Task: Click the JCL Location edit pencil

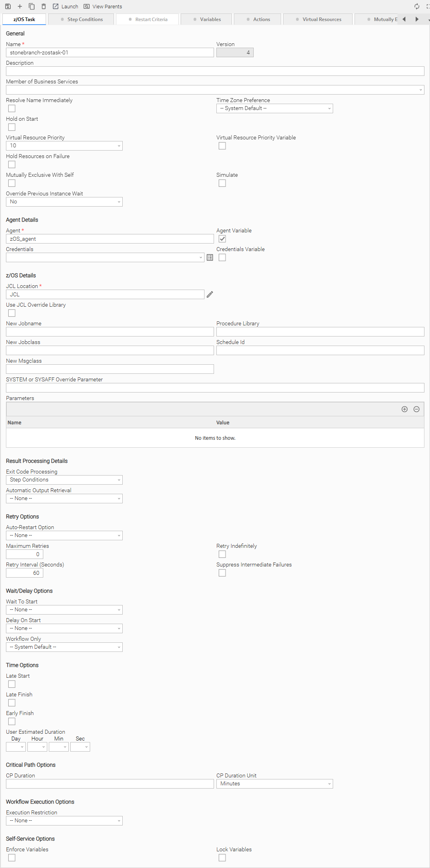Action: click(210, 294)
